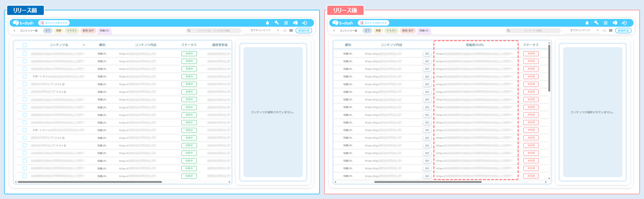Click the logout arrow icon in the リリース後 header

624,23
